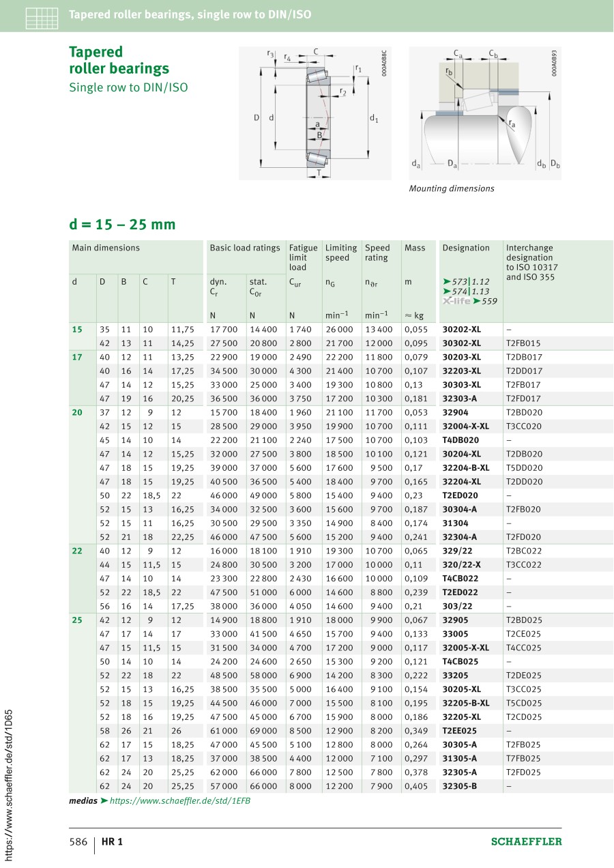Click interchange designation T5DD020
614x868 pixels.
coord(524,468)
